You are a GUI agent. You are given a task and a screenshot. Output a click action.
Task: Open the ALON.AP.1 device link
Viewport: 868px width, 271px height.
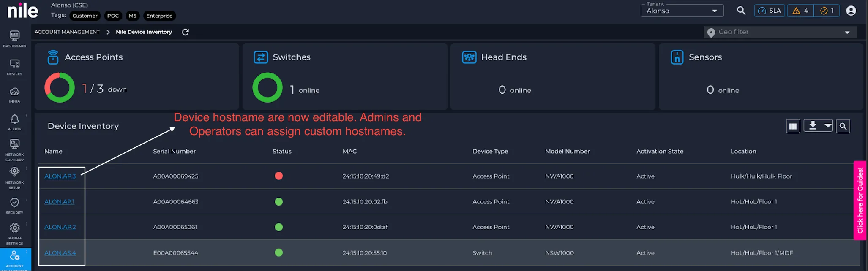point(59,202)
